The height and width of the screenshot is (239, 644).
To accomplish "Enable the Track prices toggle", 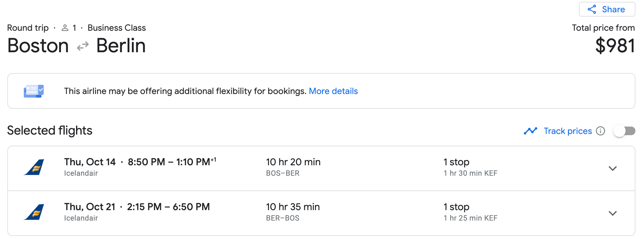I will click(x=624, y=131).
